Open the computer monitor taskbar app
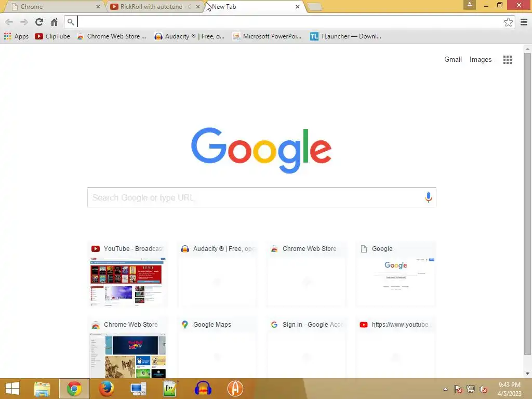Viewport: 532px width, 399px height. tap(138, 389)
